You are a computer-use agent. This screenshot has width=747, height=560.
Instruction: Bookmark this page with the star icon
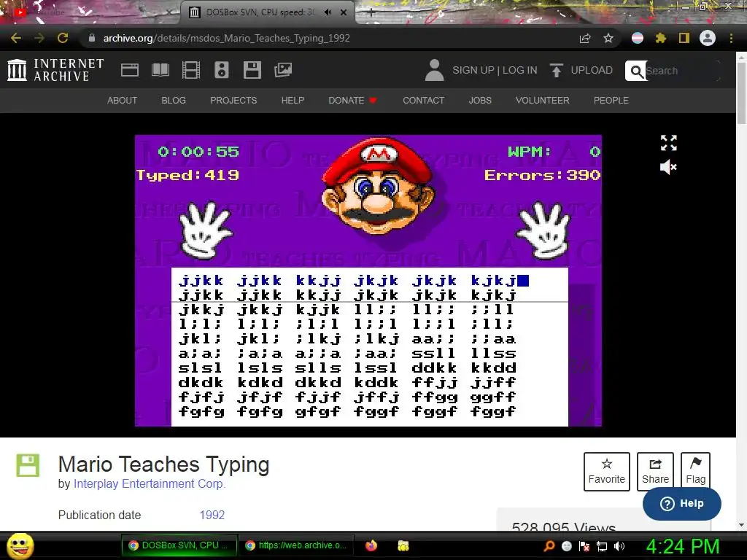pyautogui.click(x=608, y=38)
